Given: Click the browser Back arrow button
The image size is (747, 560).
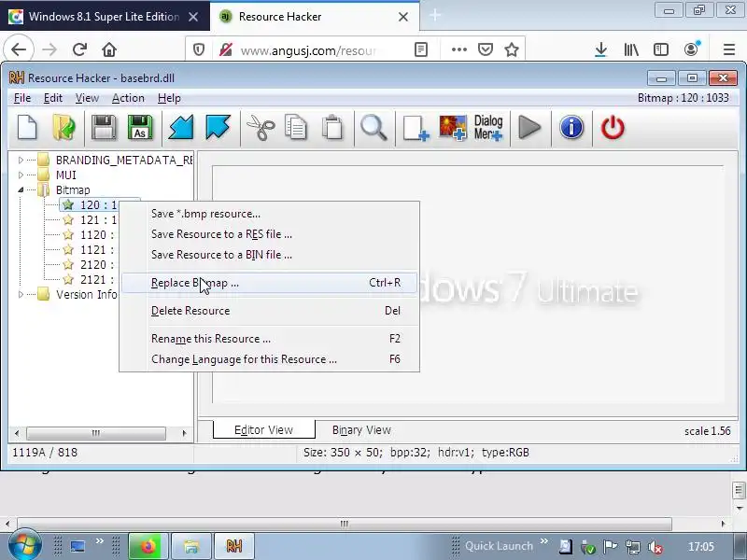Looking at the screenshot, I should (x=19, y=49).
